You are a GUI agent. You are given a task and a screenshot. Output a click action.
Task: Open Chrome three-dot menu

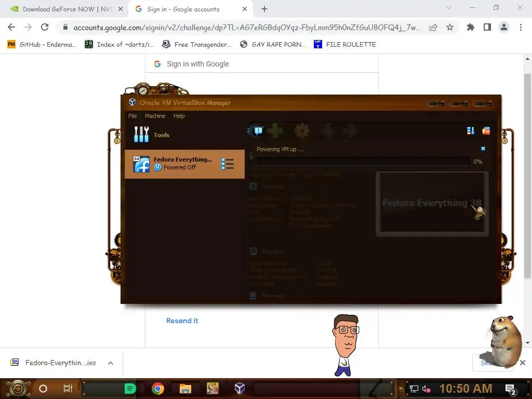[521, 27]
